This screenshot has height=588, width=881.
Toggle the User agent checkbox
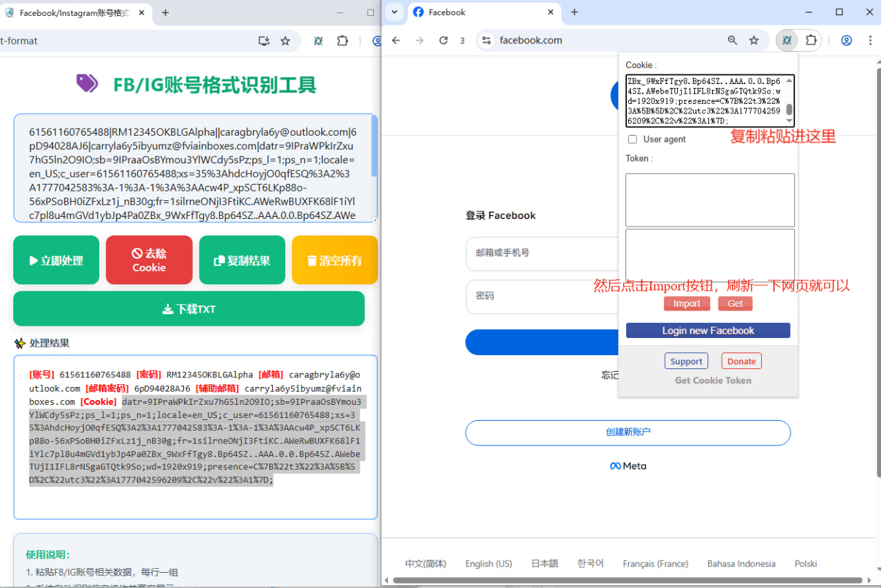point(632,139)
